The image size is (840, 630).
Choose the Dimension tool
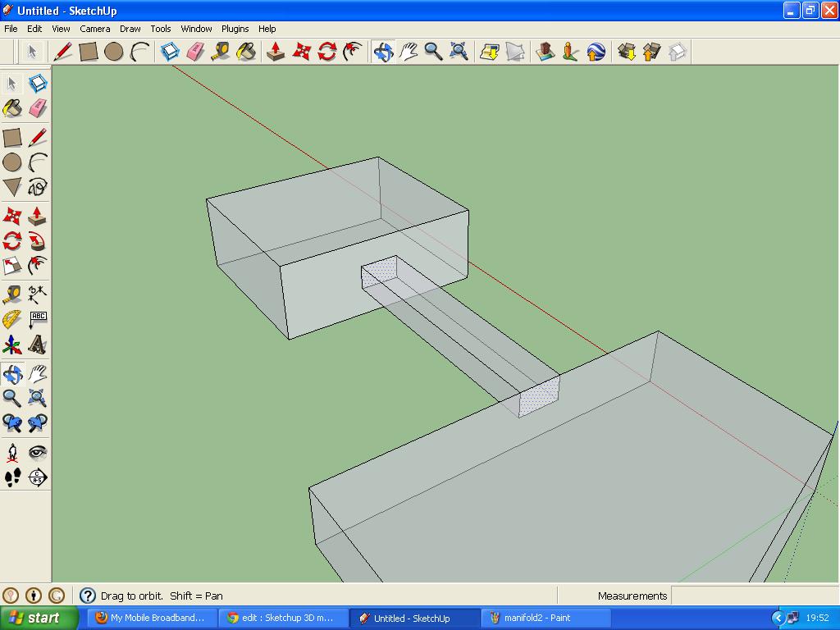coord(38,294)
